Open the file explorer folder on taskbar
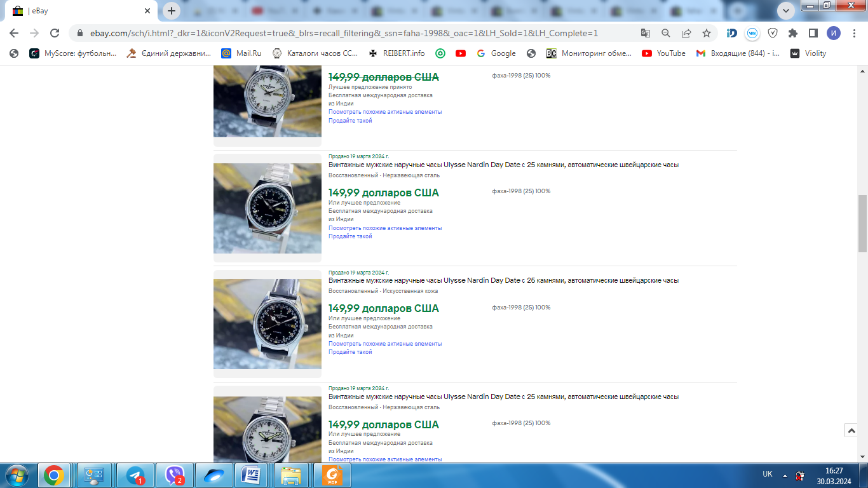 tap(290, 475)
